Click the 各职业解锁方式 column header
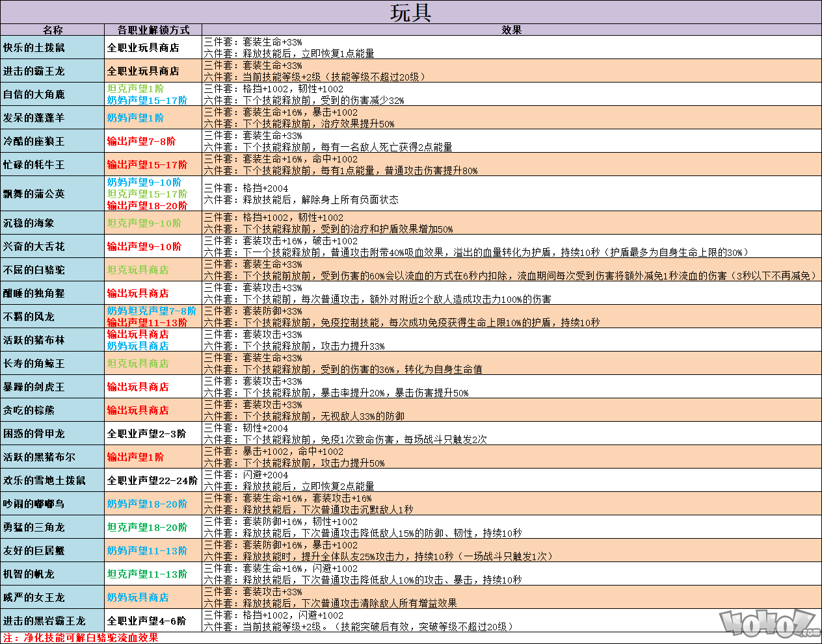This screenshot has height=644, width=822. click(153, 30)
